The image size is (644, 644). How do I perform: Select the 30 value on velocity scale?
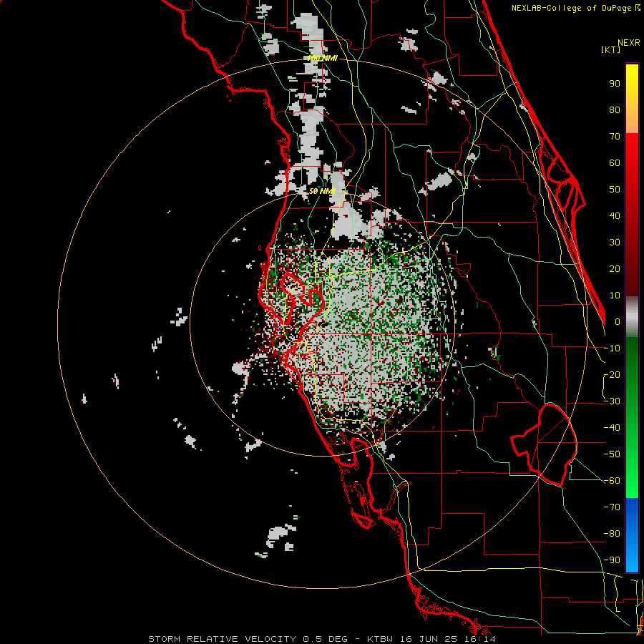point(615,243)
